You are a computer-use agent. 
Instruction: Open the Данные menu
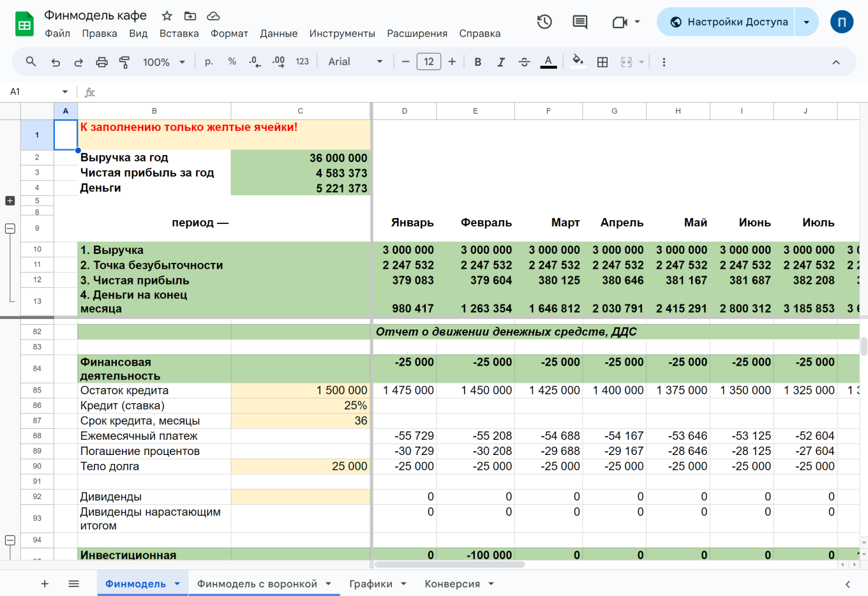278,34
